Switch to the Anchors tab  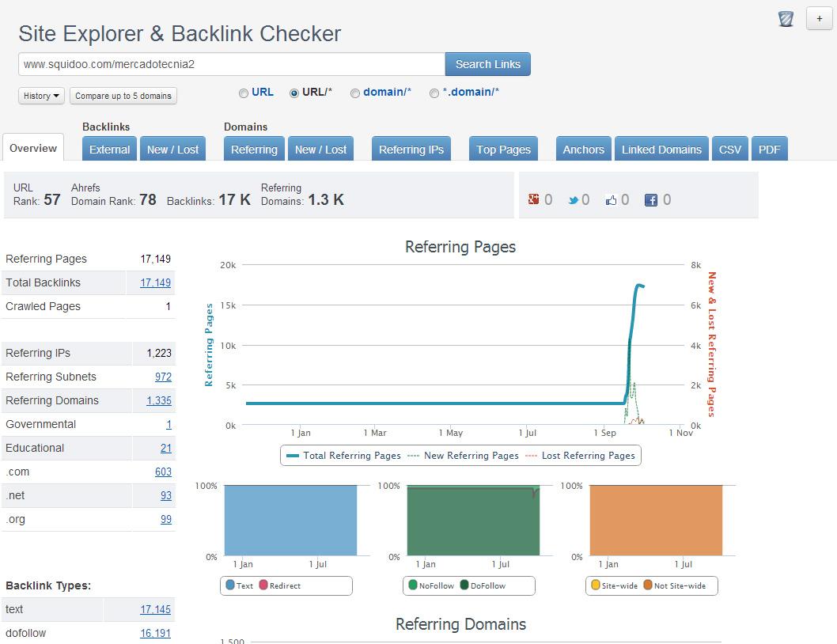[583, 150]
